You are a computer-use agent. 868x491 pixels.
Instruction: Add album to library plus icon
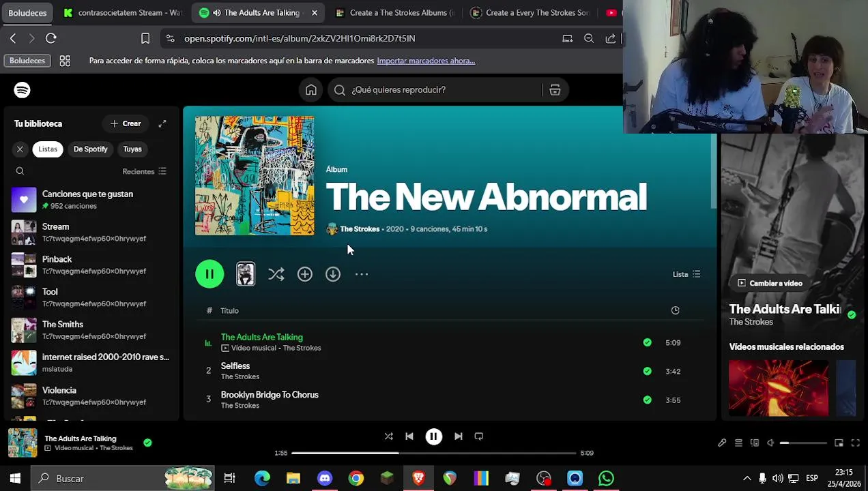point(304,274)
